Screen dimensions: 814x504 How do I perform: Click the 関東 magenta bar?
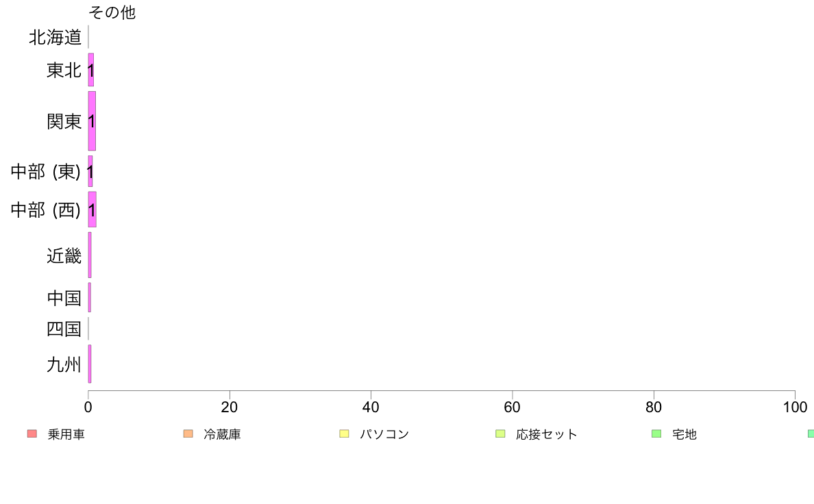pyautogui.click(x=92, y=121)
